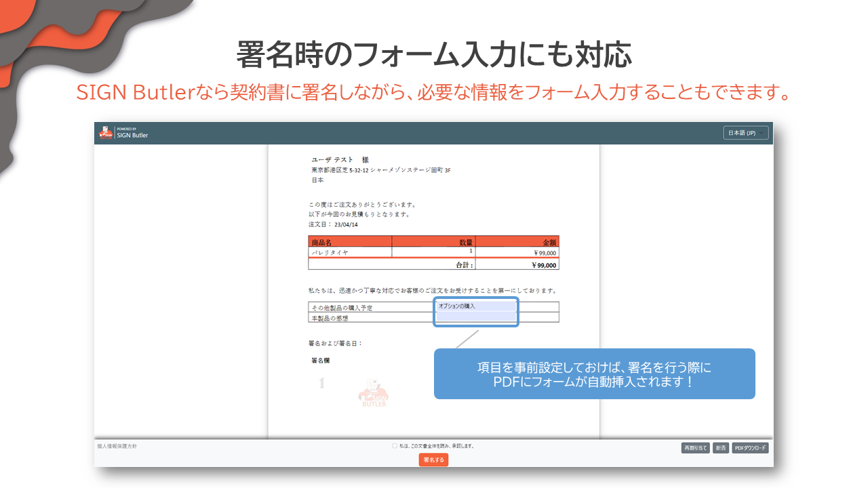Click the form field containing オプションの購入
The height and width of the screenshot is (488, 868).
476,306
